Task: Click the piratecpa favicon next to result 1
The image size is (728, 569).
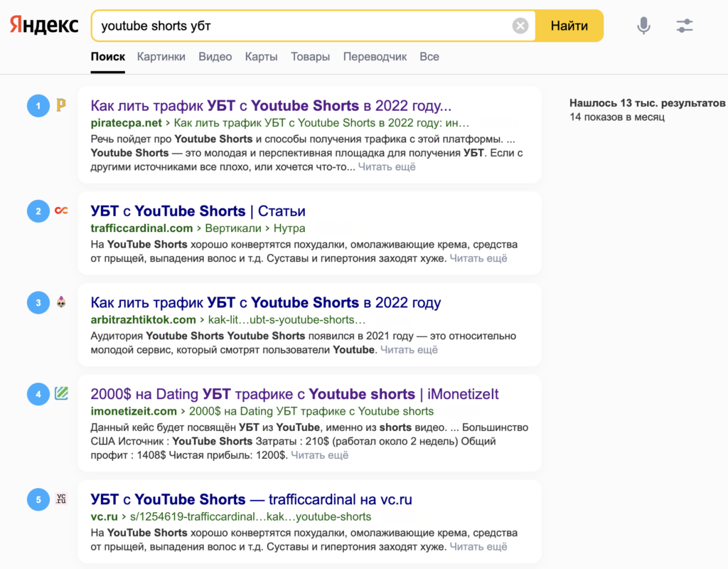Action: (x=61, y=105)
